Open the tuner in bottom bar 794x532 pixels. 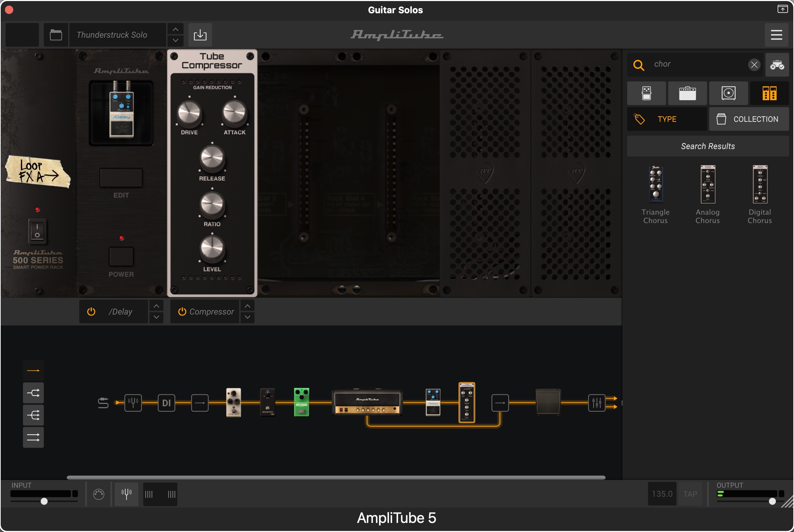pyautogui.click(x=126, y=494)
